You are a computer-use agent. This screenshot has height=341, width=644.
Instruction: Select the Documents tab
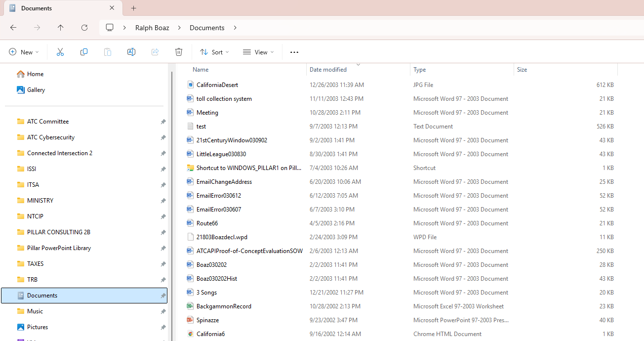(59, 8)
